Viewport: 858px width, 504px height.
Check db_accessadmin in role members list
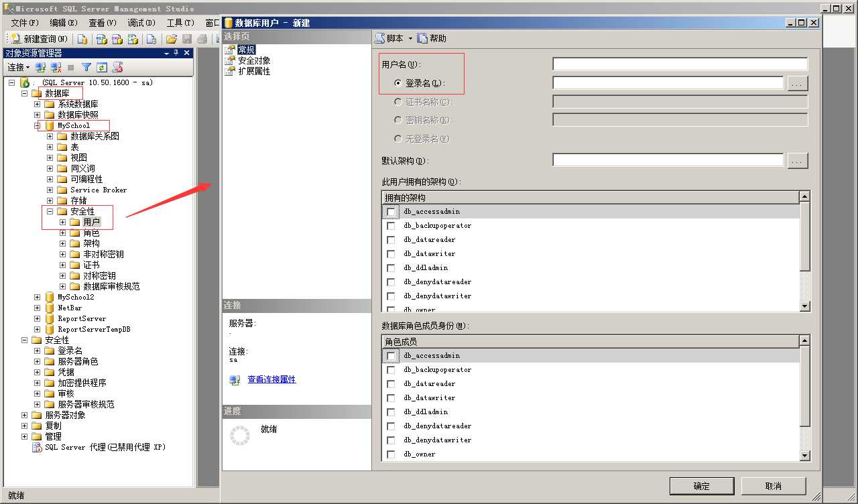pos(391,356)
